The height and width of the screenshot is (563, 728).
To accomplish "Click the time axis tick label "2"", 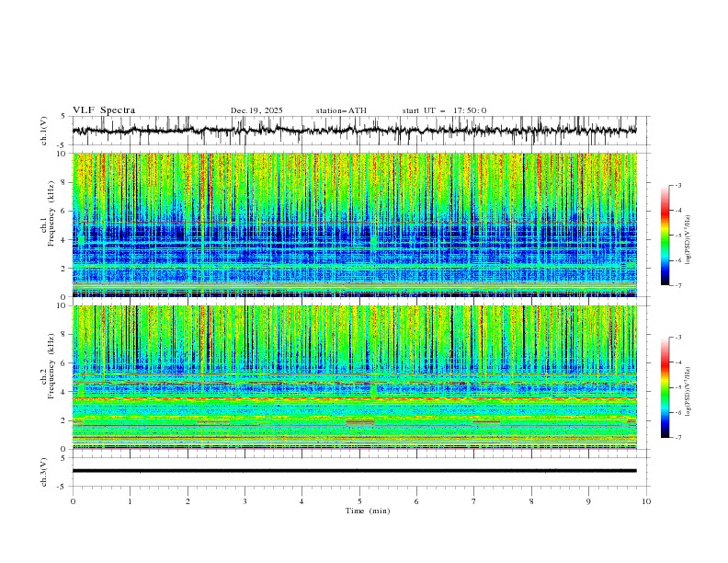I will tap(188, 501).
